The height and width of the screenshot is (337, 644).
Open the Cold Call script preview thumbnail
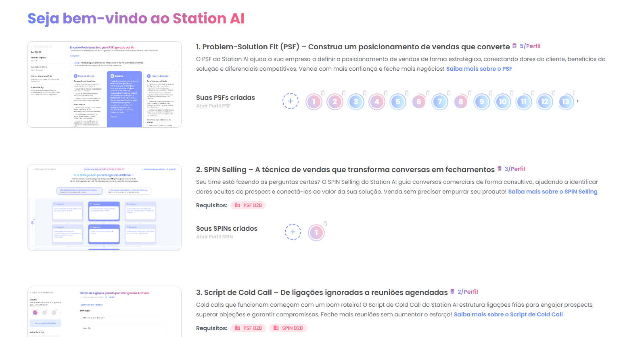point(105,312)
